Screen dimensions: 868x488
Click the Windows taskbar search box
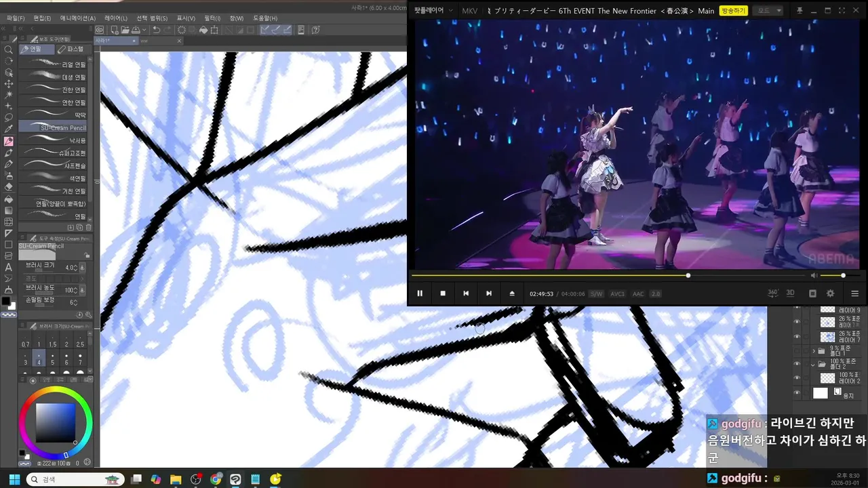75,479
